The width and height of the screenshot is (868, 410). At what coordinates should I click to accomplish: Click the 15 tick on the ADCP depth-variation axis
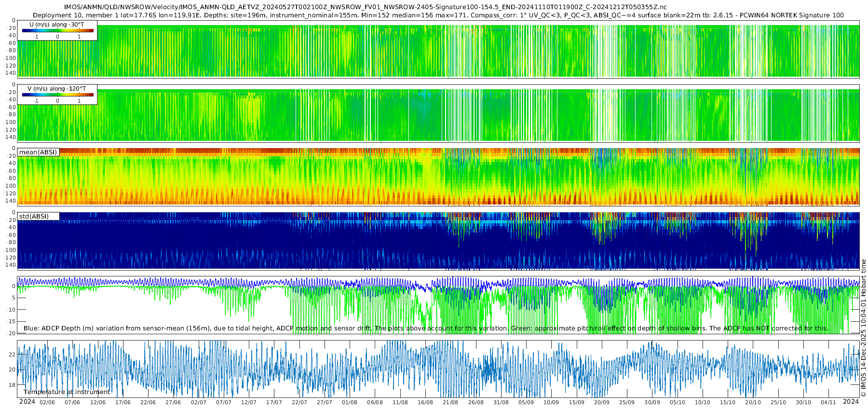(x=12, y=321)
